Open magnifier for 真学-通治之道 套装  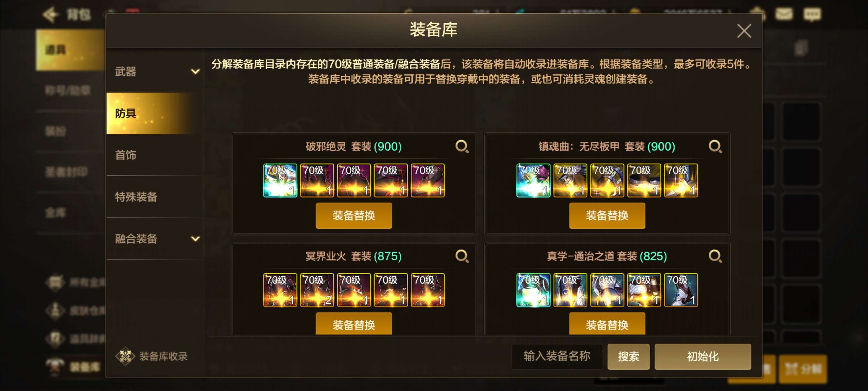[715, 256]
